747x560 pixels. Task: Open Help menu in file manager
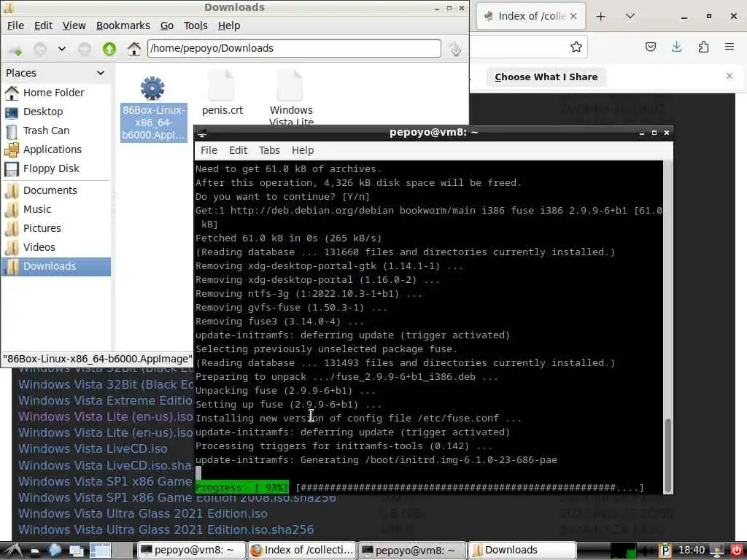click(x=228, y=26)
